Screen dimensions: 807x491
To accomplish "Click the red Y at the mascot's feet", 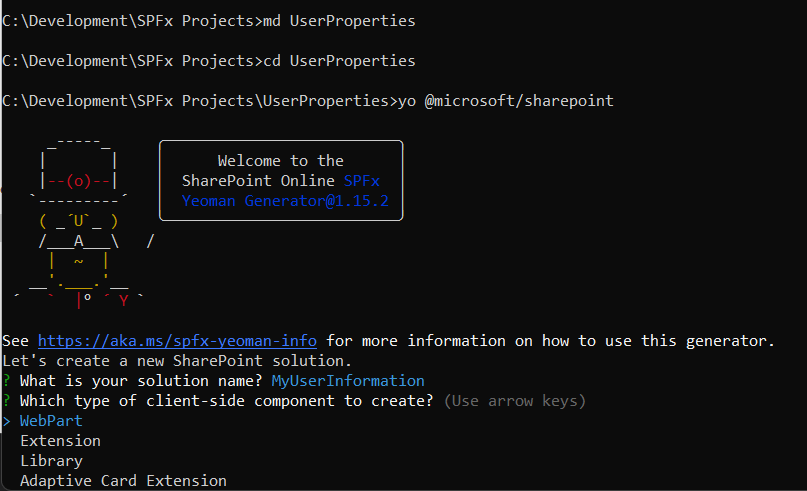I will (x=123, y=301).
